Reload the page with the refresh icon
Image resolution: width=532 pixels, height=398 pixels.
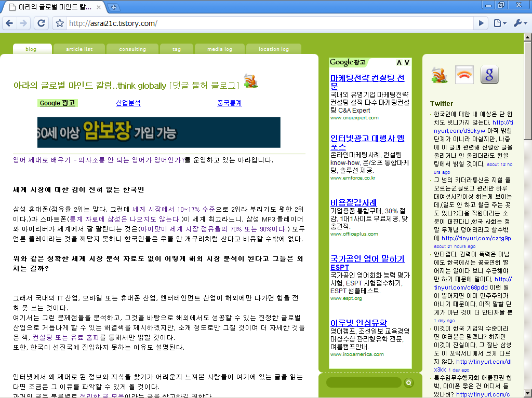pyautogui.click(x=42, y=23)
